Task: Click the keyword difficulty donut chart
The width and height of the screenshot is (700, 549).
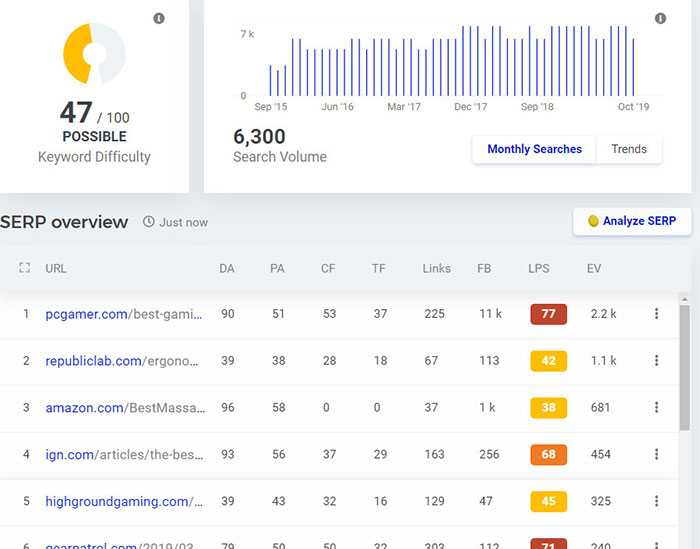Action: pos(94,53)
